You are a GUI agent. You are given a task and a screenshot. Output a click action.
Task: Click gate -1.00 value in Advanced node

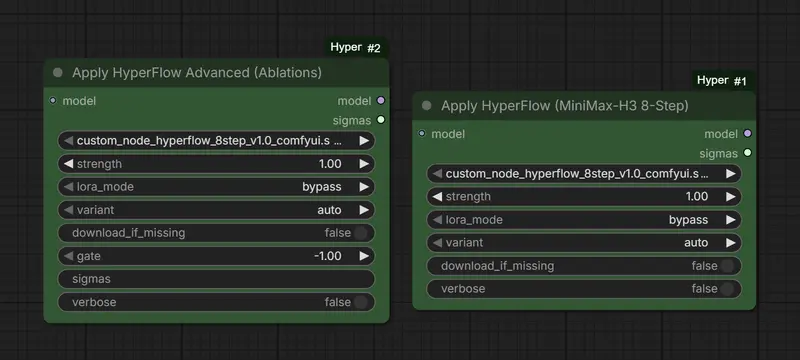click(328, 256)
